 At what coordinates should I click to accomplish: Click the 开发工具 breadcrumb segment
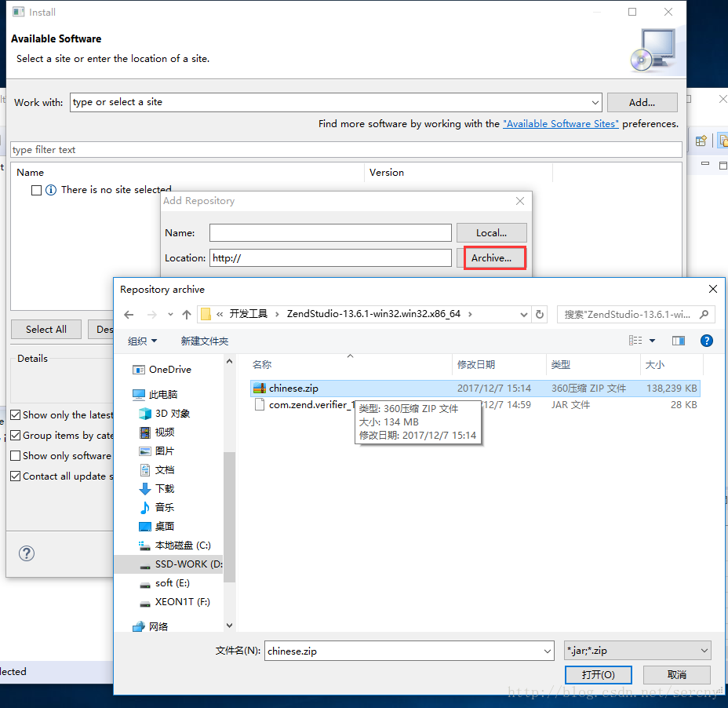point(248,314)
